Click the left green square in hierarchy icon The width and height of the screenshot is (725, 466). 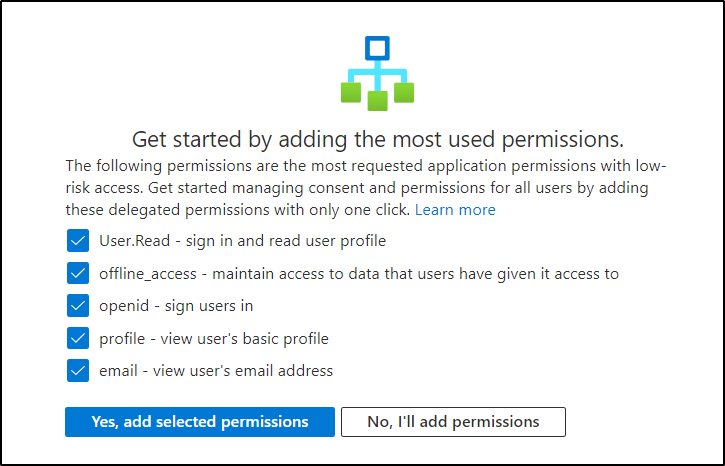[351, 92]
